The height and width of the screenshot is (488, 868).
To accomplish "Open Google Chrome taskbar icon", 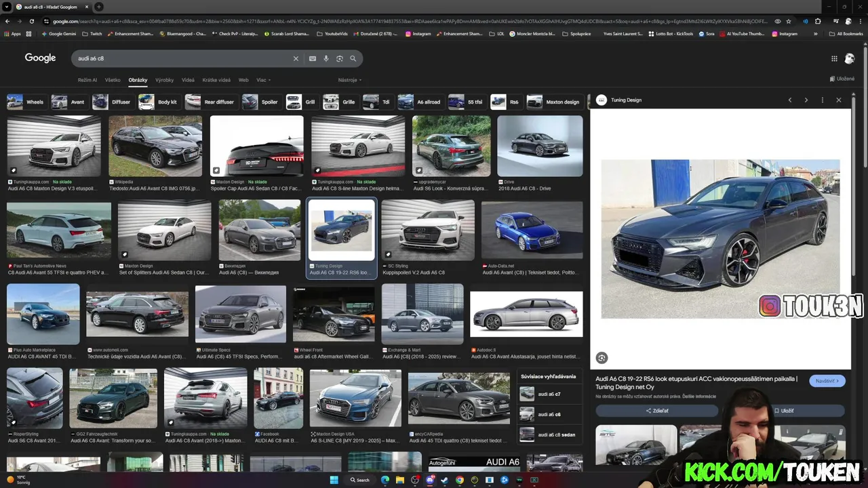I will 460,480.
